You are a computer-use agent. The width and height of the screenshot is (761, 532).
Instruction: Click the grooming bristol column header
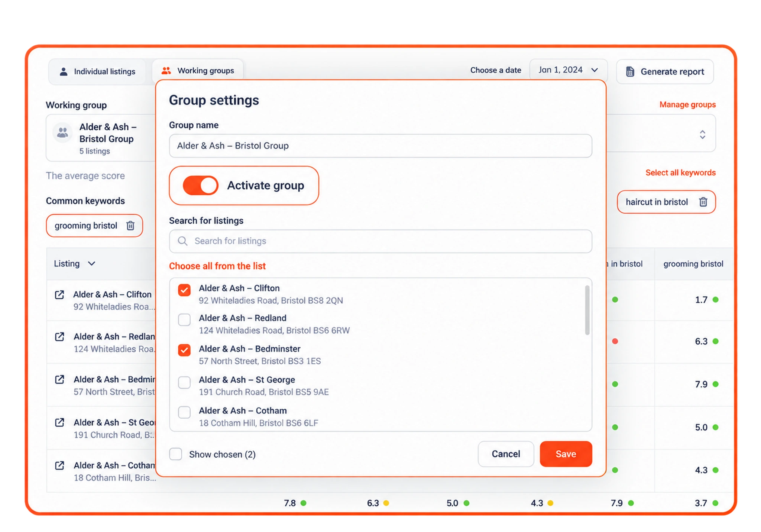(693, 264)
